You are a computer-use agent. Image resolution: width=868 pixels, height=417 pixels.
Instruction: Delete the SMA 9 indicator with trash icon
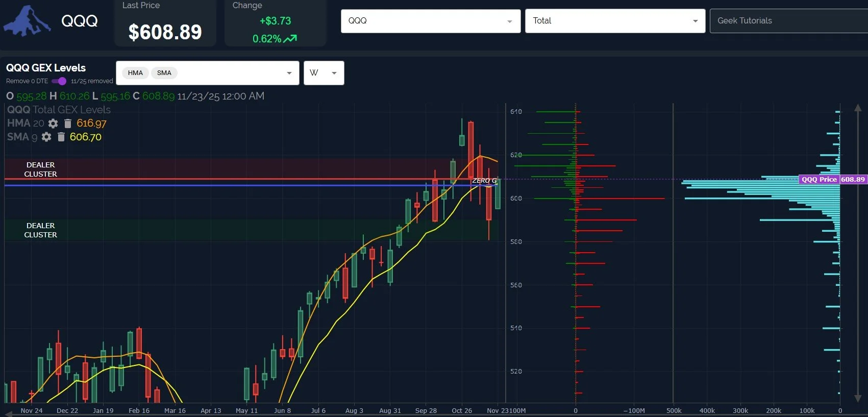pos(61,137)
